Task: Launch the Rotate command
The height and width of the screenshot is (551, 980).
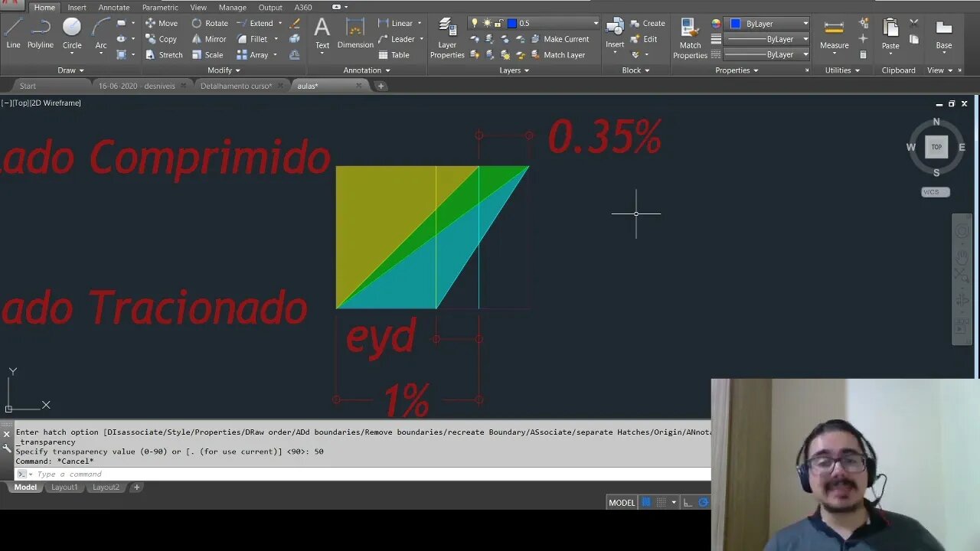Action: pos(210,23)
